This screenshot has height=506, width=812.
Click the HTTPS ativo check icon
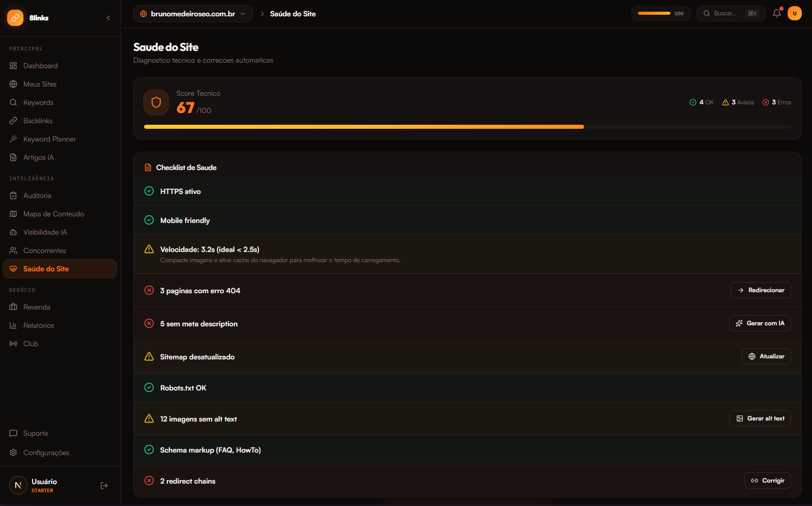coord(149,191)
